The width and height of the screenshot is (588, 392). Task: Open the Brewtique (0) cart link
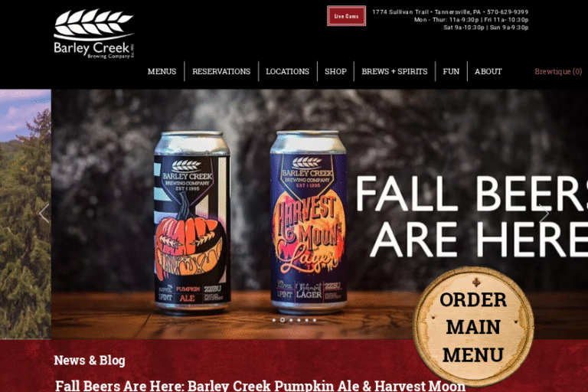click(558, 71)
